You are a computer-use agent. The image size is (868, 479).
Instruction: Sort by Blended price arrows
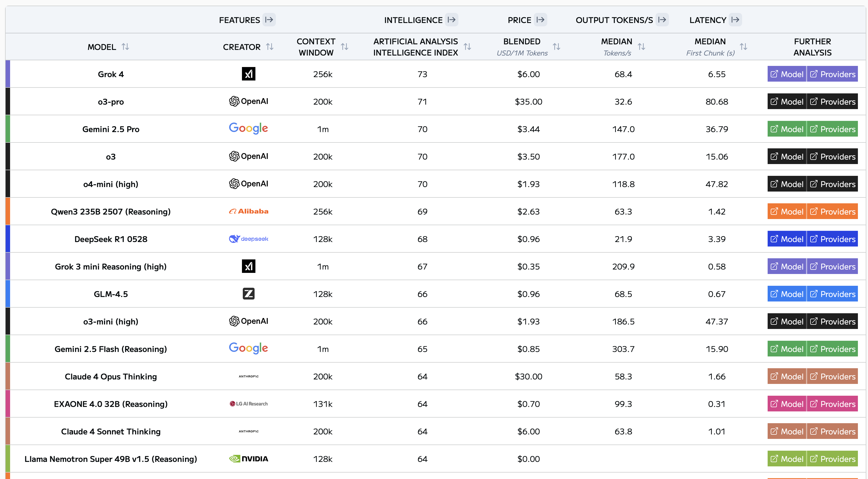pos(556,47)
